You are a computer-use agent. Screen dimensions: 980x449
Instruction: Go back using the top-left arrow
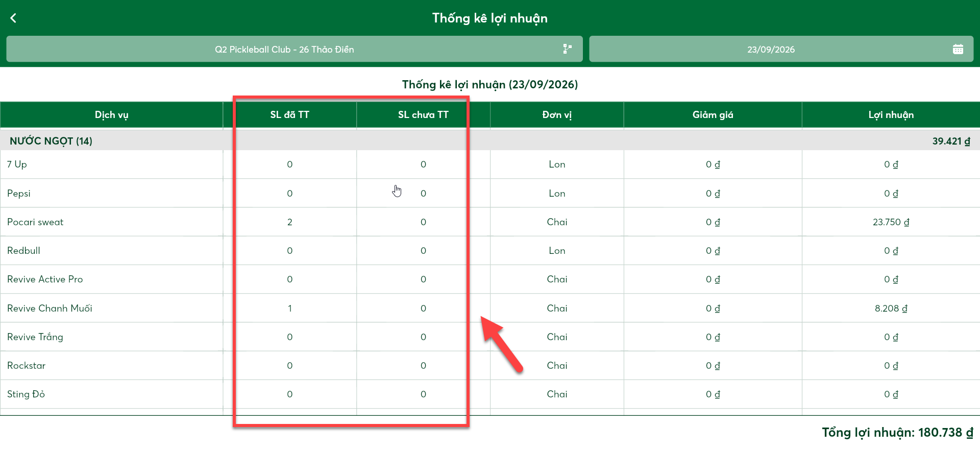tap(13, 18)
